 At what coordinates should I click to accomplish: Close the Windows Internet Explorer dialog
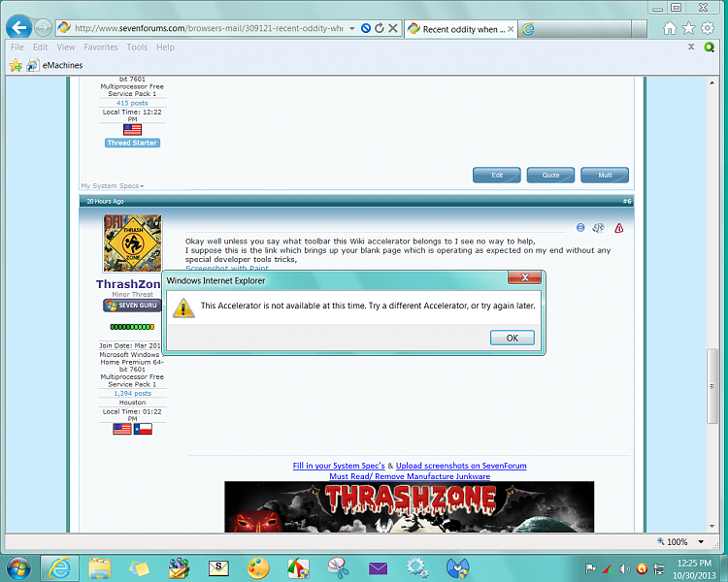point(524,277)
